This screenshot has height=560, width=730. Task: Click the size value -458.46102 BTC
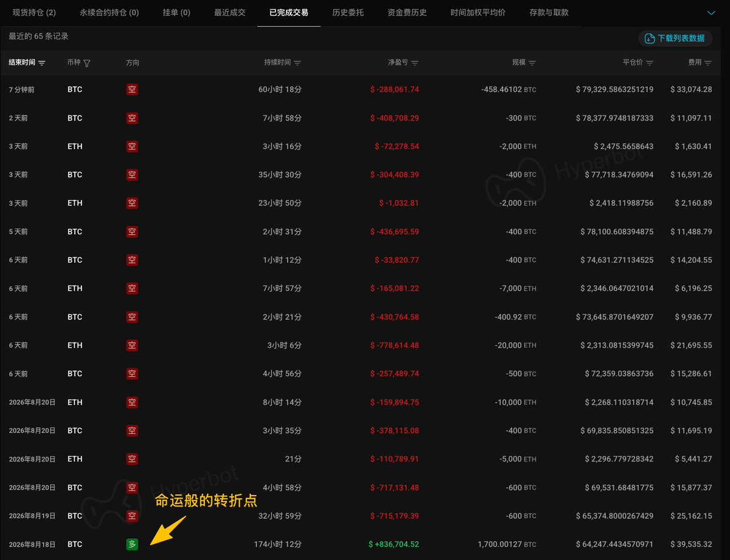tap(509, 89)
